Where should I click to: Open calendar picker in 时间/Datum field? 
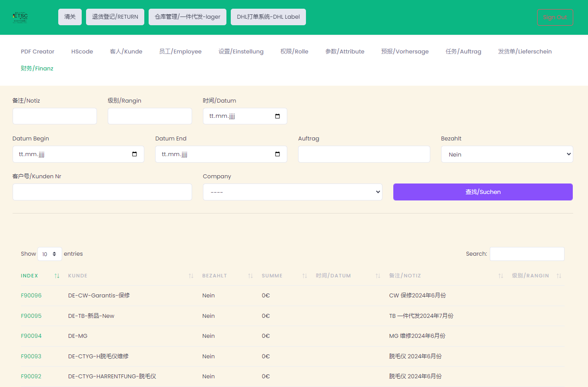click(x=278, y=116)
